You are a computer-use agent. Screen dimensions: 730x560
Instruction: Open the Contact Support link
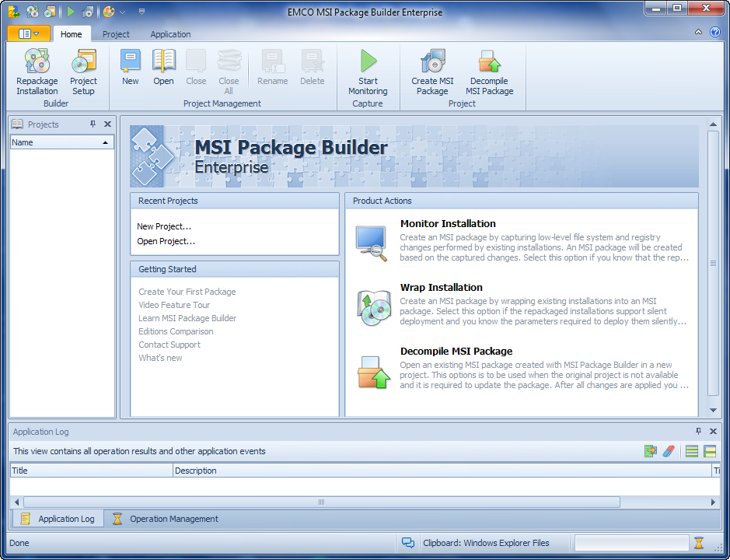click(x=169, y=345)
